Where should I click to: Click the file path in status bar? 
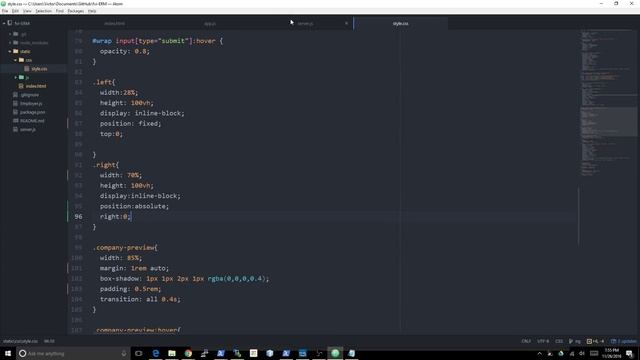20,341
